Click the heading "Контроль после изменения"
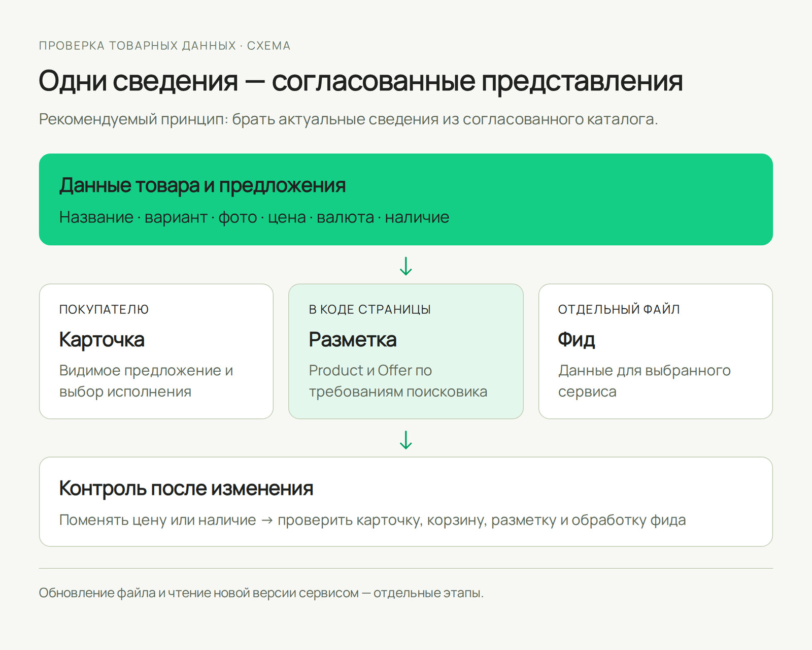The image size is (812, 650). coord(186,488)
